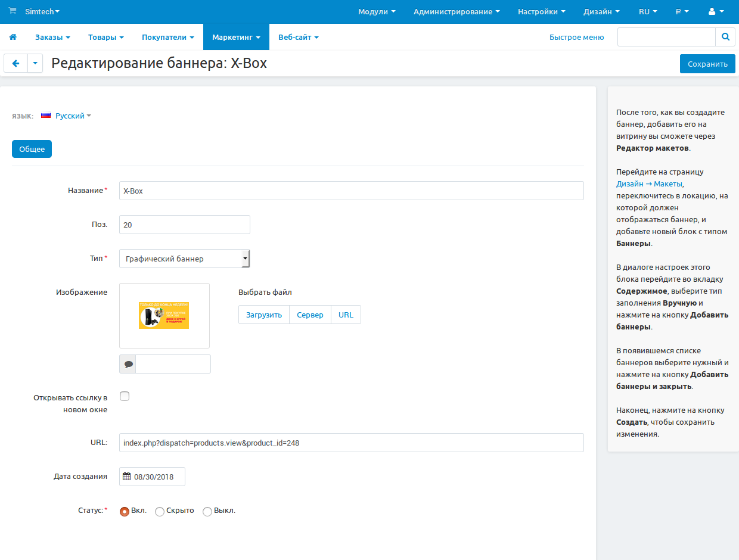The image size is (739, 560).
Task: Expand the dropdown caret next to back button
Action: point(35,63)
